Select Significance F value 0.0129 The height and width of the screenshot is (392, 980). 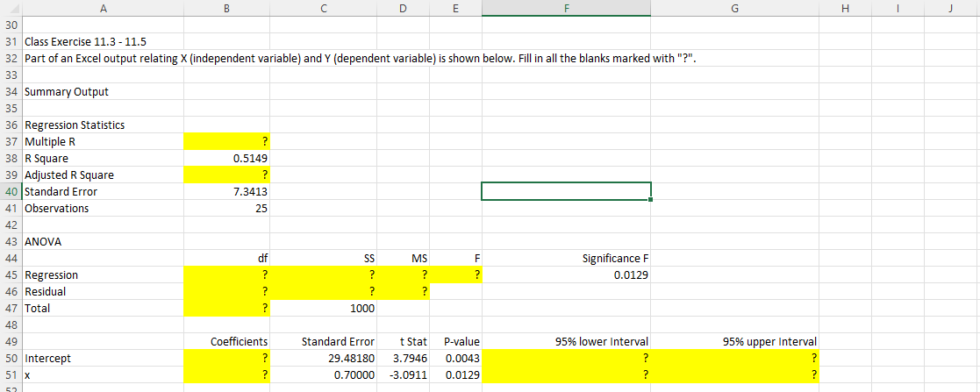566,274
